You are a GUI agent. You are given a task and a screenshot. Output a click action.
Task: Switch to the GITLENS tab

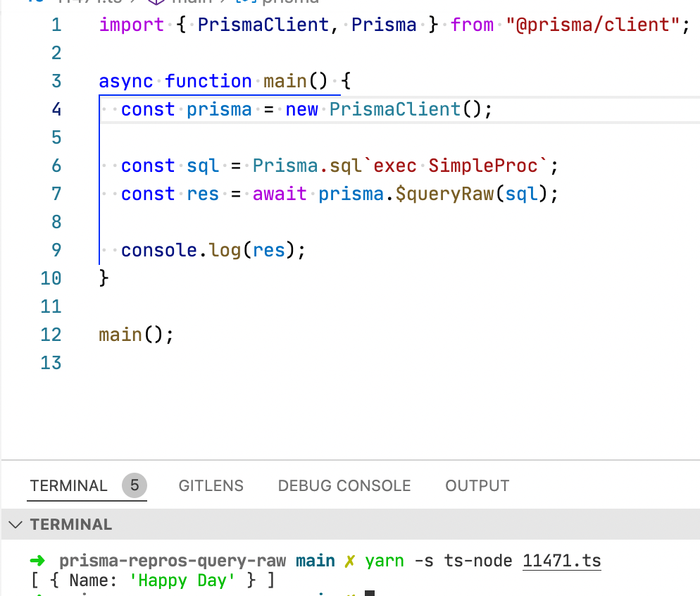pyautogui.click(x=211, y=485)
